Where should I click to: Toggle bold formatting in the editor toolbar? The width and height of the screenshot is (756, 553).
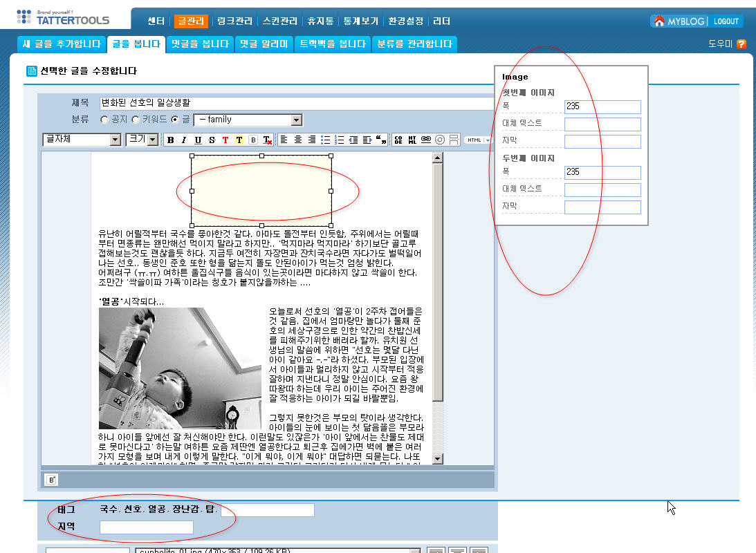tap(170, 140)
